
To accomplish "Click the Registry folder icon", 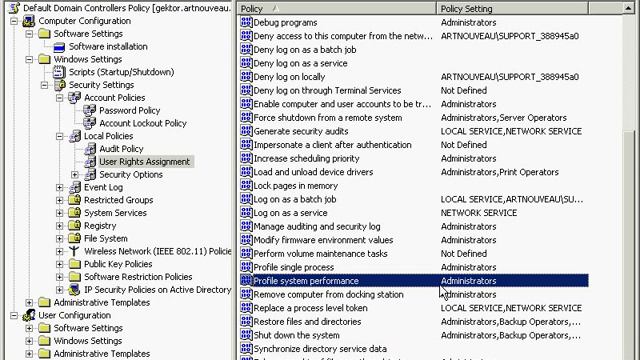I will (x=75, y=225).
